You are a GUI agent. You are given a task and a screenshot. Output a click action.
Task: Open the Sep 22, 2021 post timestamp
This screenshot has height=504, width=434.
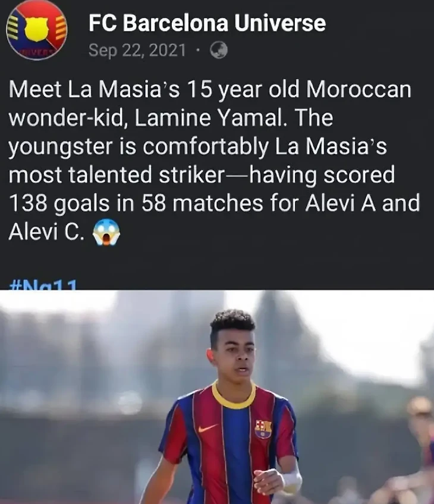(137, 51)
